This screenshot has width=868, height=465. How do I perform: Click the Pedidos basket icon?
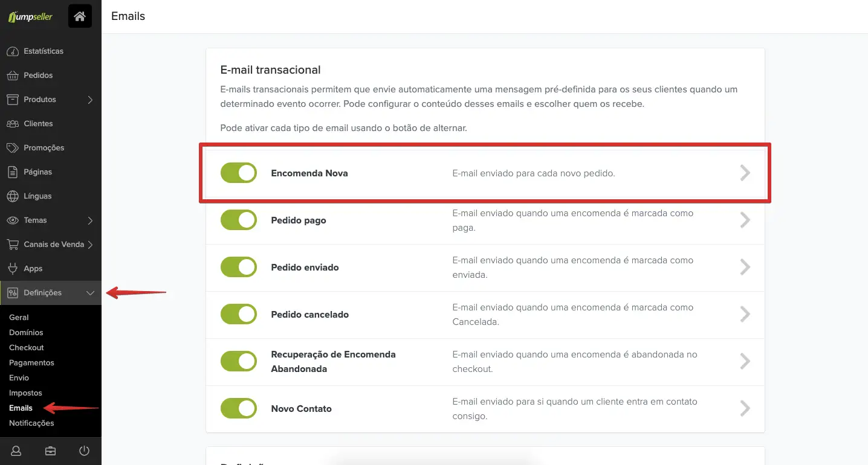12,75
